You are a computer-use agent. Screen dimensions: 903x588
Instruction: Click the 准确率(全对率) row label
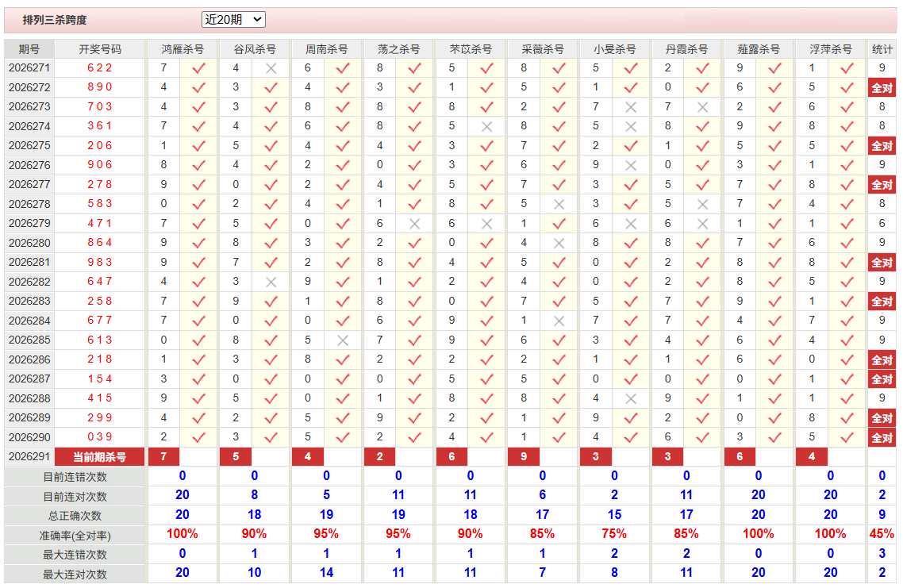tap(75, 536)
